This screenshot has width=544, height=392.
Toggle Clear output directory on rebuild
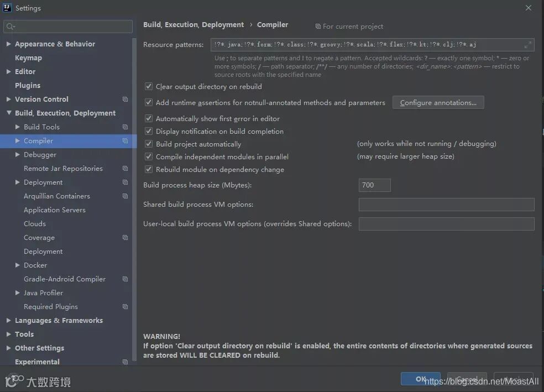click(149, 86)
